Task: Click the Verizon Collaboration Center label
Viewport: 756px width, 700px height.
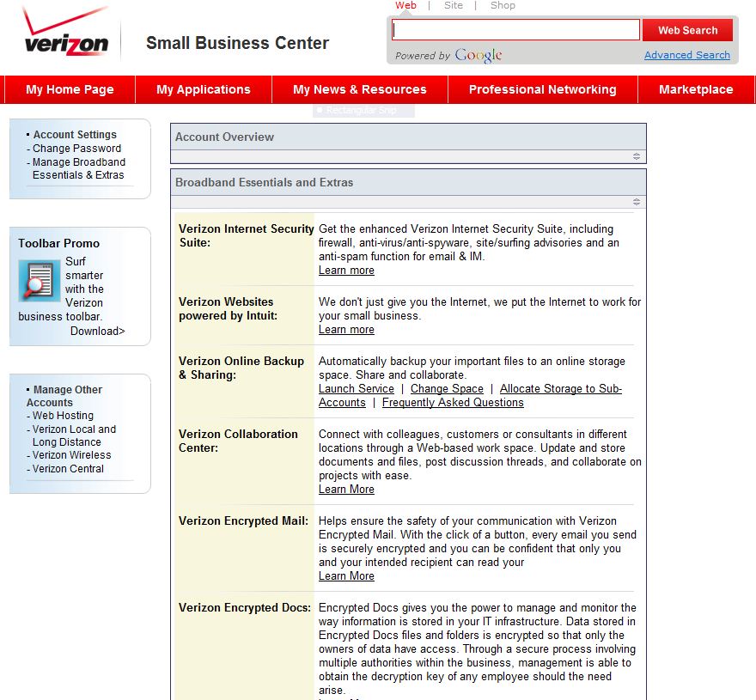Action: (x=238, y=441)
